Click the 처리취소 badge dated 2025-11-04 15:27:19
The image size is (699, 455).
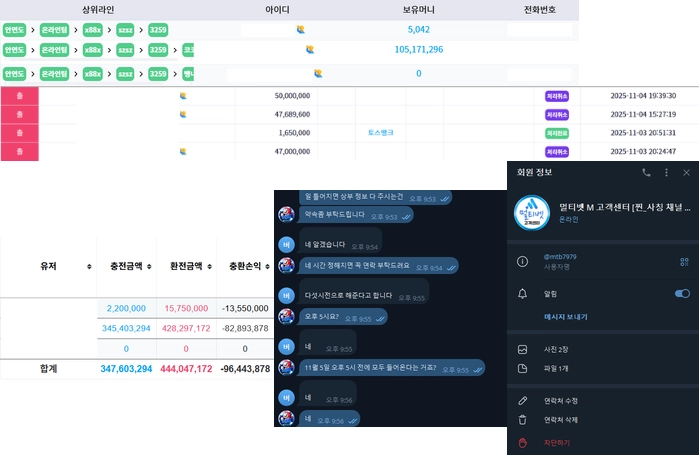[557, 115]
